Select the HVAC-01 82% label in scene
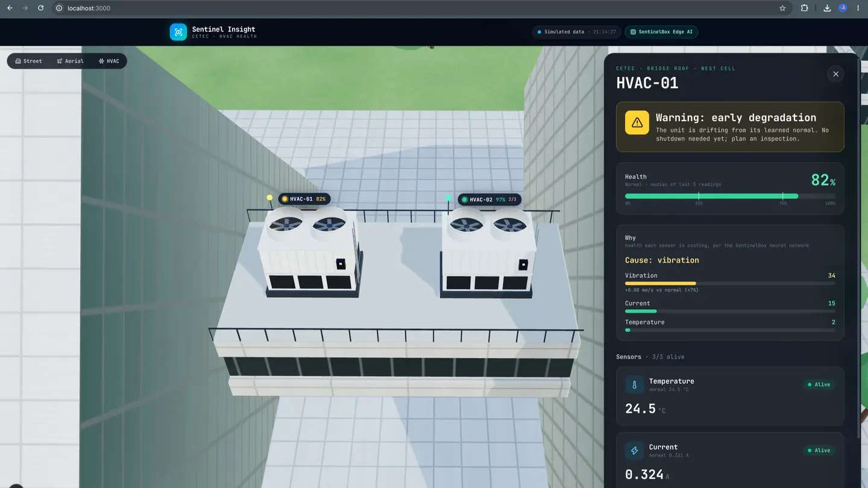 [304, 199]
